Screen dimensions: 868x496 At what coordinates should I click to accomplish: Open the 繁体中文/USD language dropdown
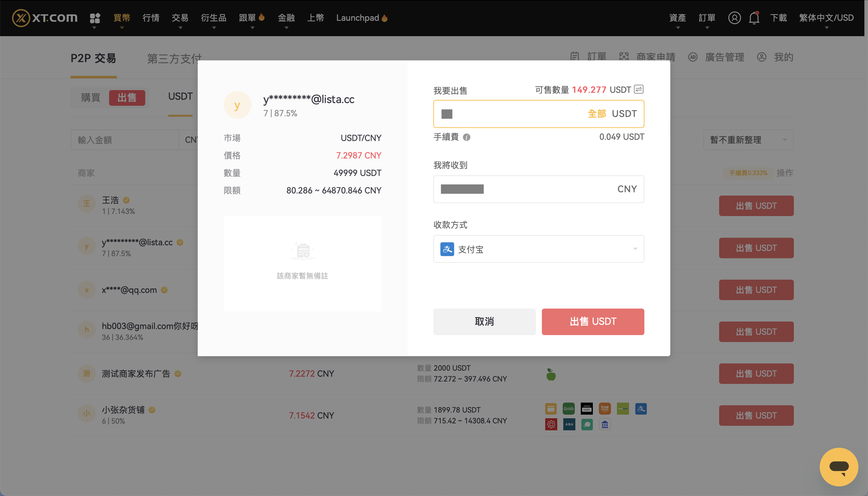pyautogui.click(x=826, y=18)
